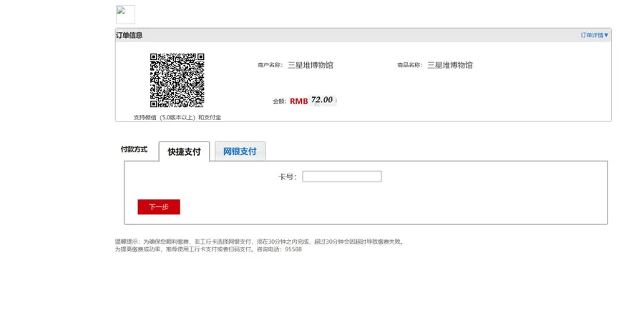The height and width of the screenshot is (328, 644).
Task: Click the red RMB label
Action: [x=298, y=101]
